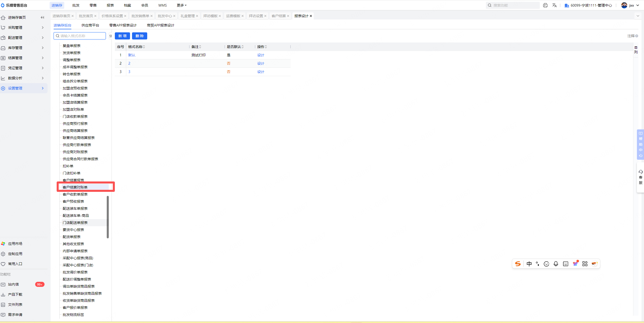Sort by 是否默认 column
Viewport: 644px width, 323px height.
point(243,47)
